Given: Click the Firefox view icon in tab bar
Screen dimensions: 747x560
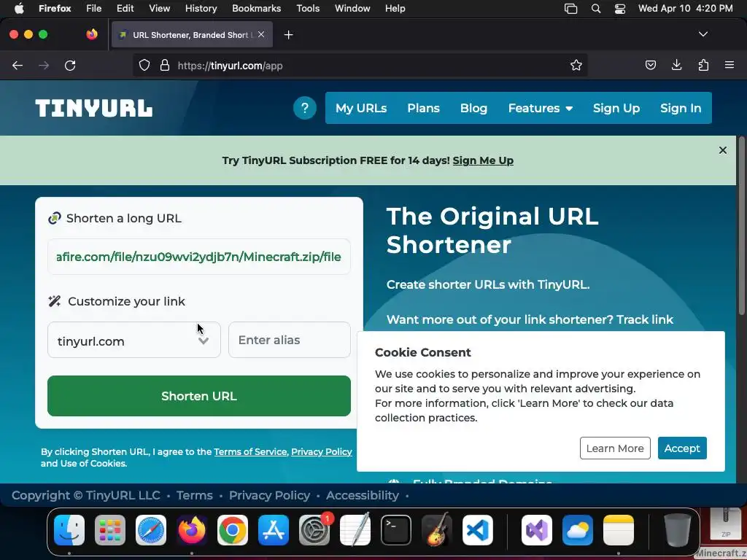Looking at the screenshot, I should tap(92, 34).
